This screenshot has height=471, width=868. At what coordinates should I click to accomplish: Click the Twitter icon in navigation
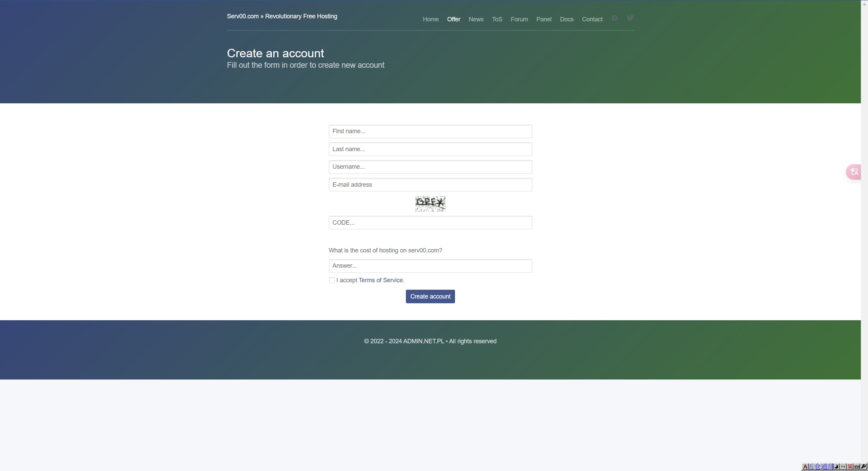pos(630,17)
